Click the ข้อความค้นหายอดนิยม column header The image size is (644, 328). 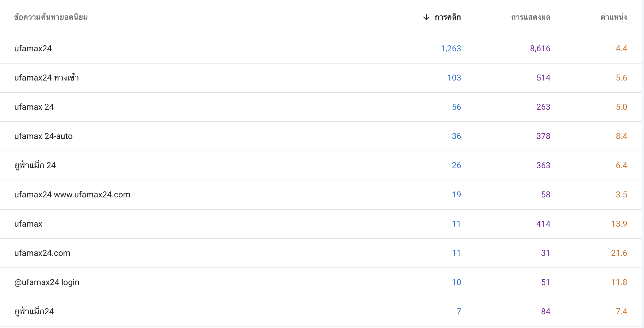coord(51,17)
